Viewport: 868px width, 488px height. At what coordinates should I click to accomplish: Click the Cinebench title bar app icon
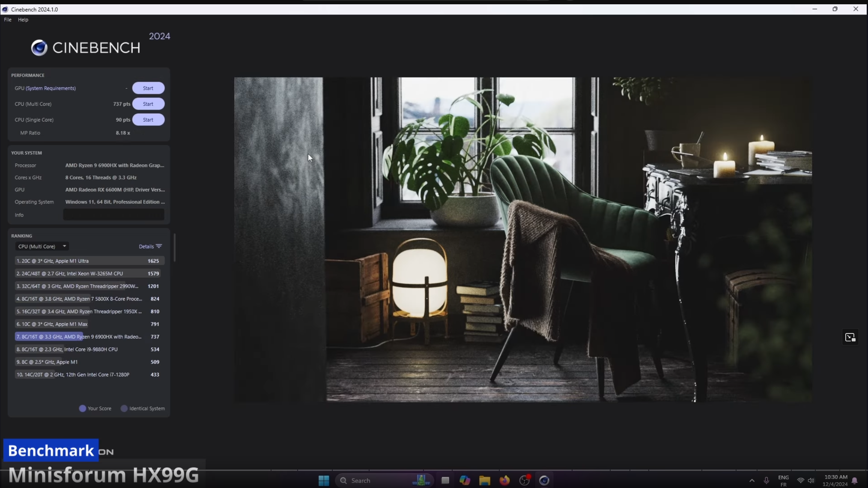(x=5, y=9)
